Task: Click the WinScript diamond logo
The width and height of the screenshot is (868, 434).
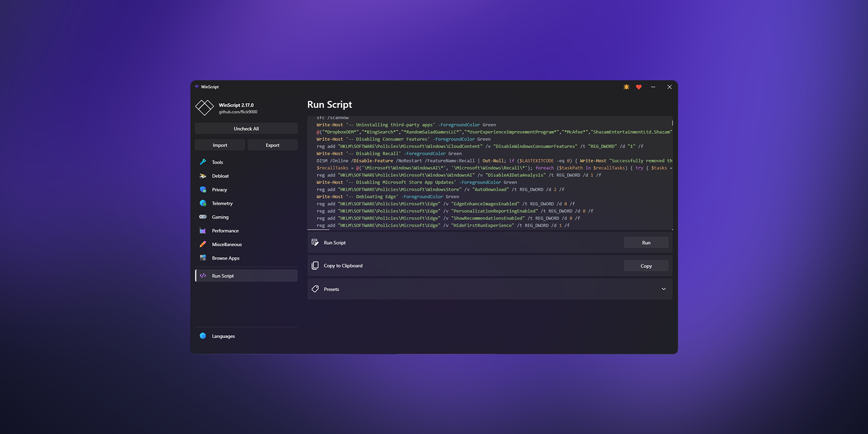Action: (205, 107)
